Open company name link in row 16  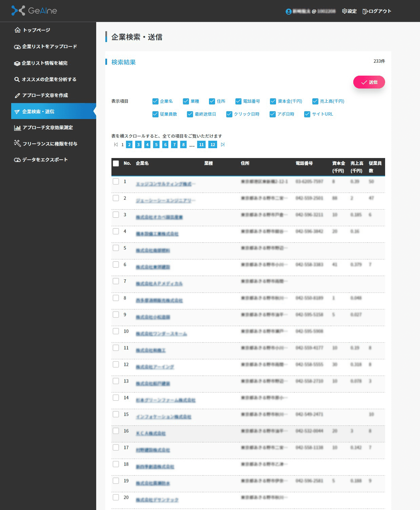151,433
